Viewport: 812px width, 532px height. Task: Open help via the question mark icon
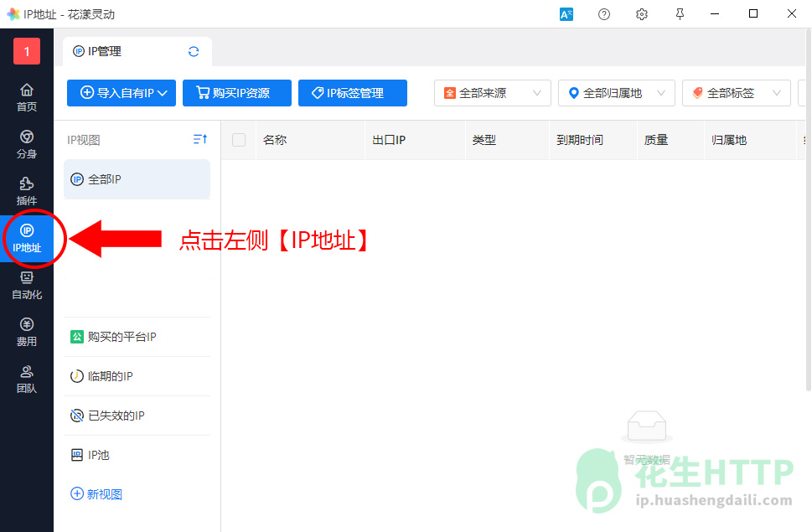pos(604,14)
